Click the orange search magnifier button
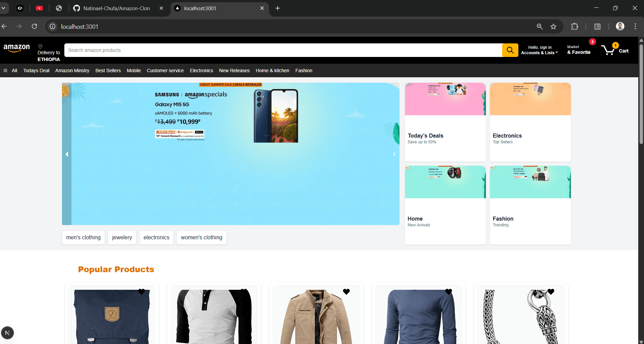 tap(510, 50)
